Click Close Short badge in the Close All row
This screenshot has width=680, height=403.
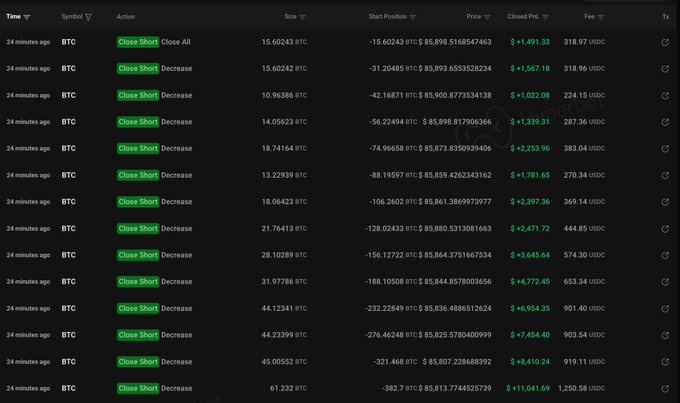(138, 42)
